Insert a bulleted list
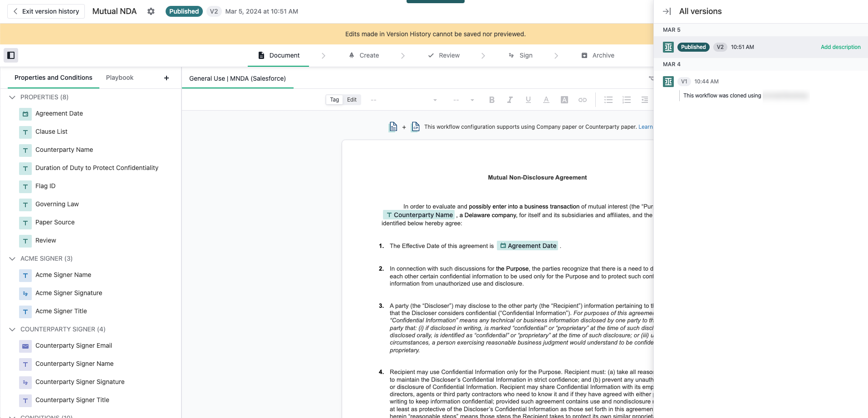This screenshot has height=418, width=868. pos(608,100)
